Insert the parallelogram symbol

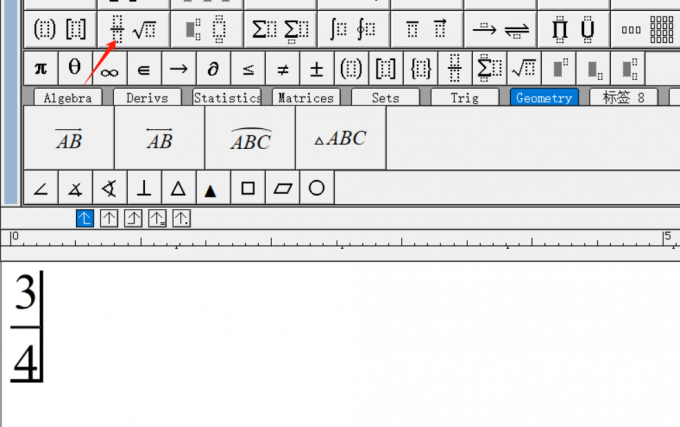(x=282, y=188)
